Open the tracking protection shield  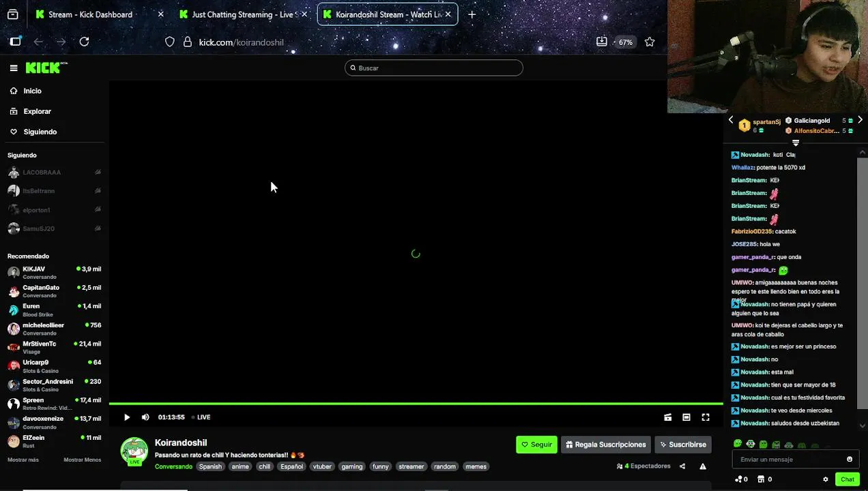tap(170, 42)
